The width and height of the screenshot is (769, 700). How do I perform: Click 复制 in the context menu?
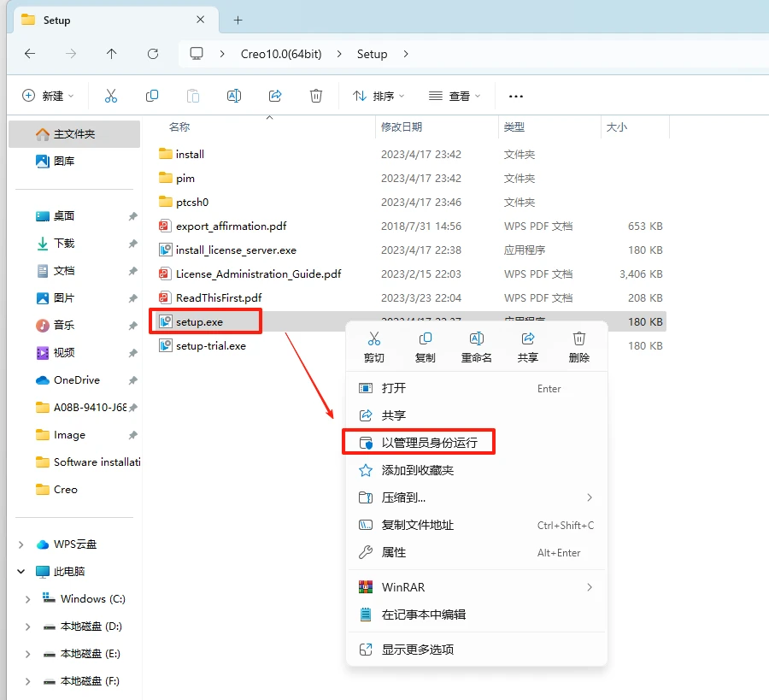(426, 347)
